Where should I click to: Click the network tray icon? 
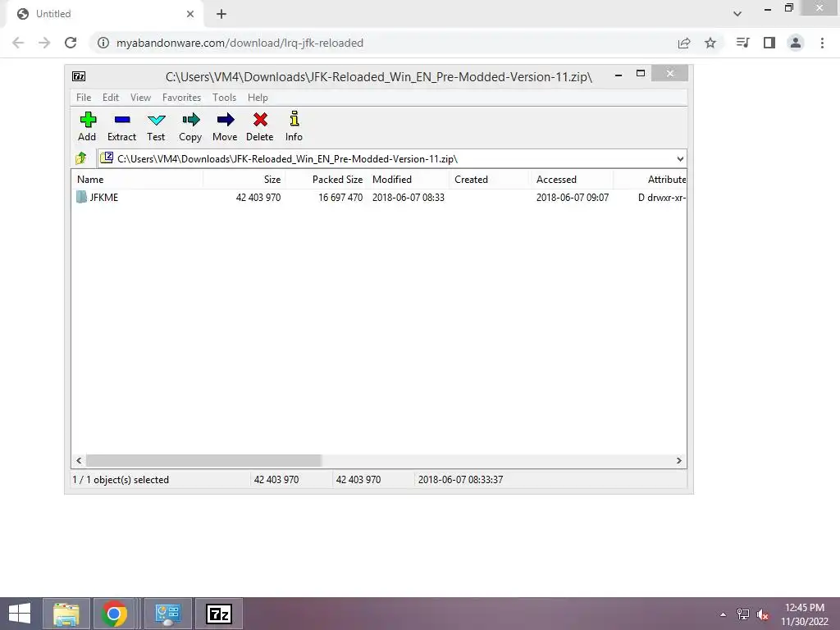click(x=742, y=614)
